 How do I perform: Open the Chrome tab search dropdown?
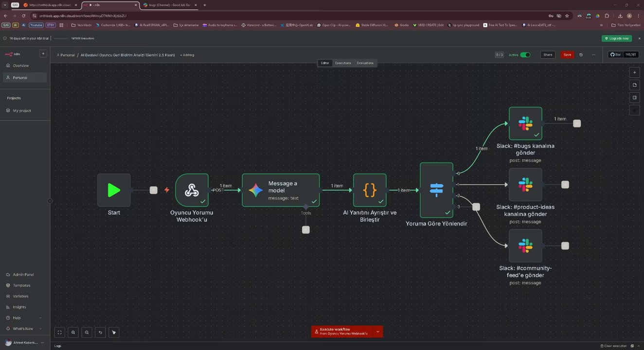click(5, 5)
